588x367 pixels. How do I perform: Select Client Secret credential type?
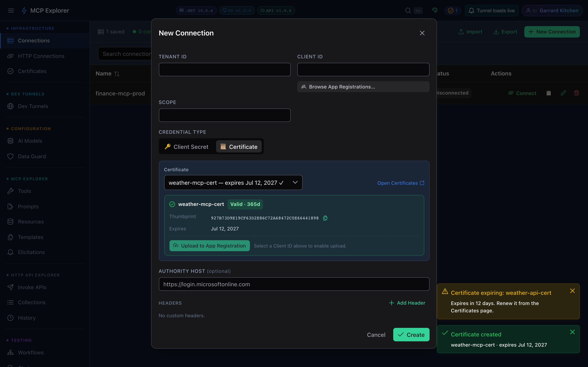[187, 147]
